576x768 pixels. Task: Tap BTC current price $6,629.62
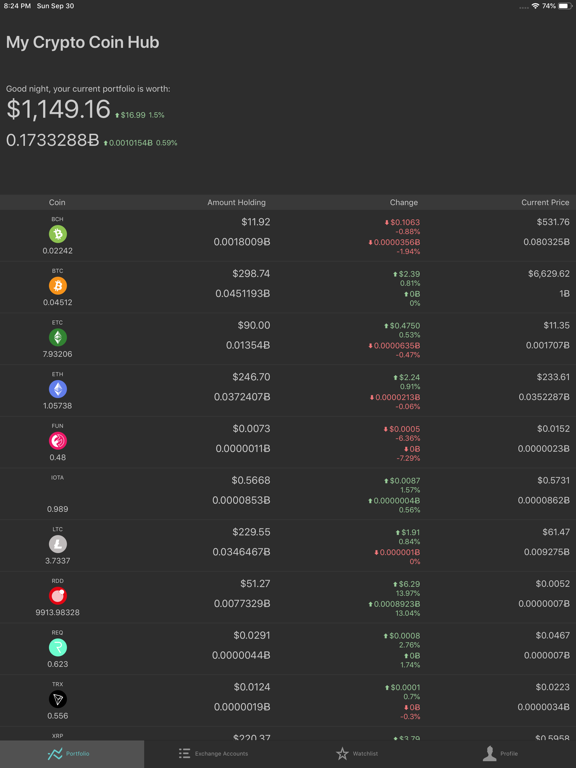(x=549, y=273)
